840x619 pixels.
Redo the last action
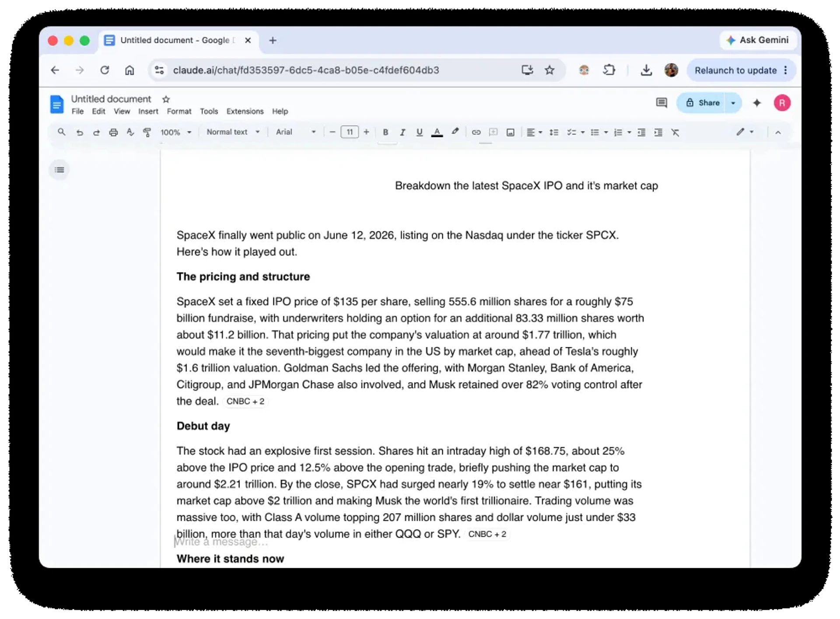96,132
